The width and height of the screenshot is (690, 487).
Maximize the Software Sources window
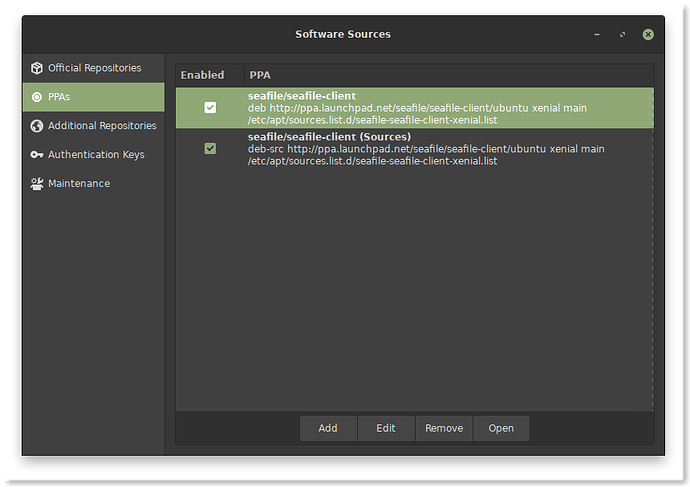[622, 34]
